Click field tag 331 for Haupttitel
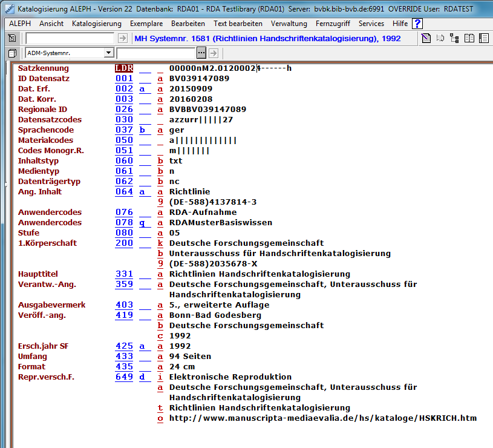The height and width of the screenshot is (448, 493). coord(124,274)
